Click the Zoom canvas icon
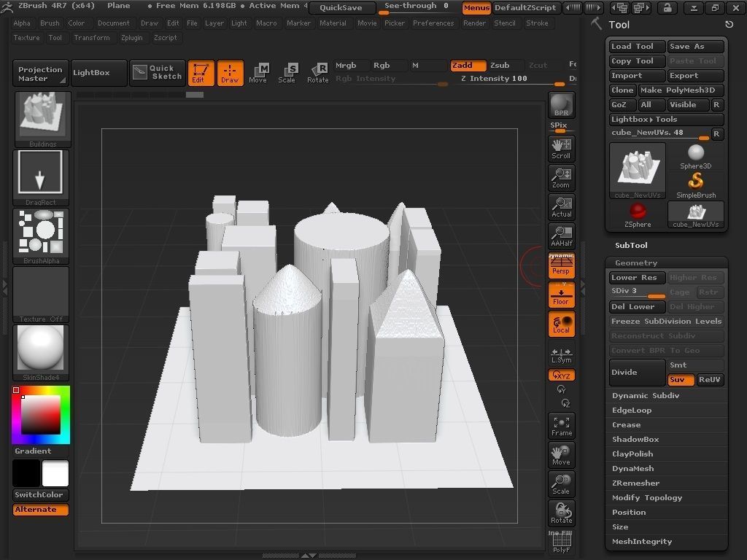 [561, 178]
